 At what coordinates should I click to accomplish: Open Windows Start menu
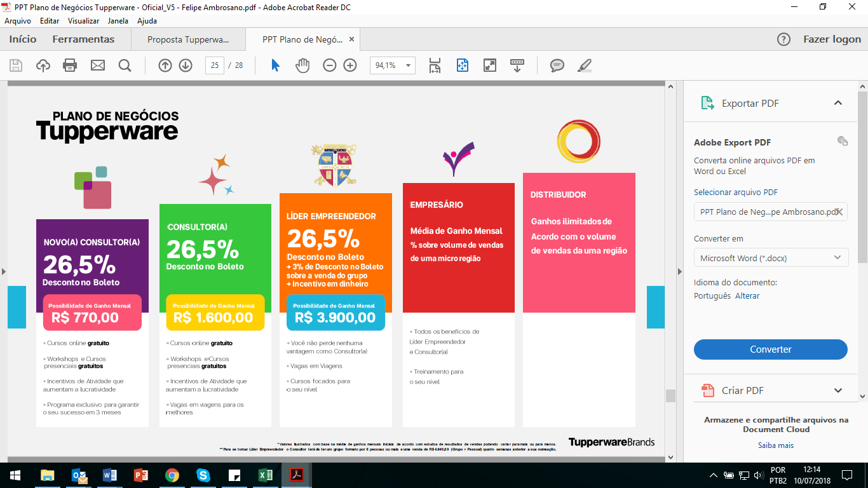(x=15, y=475)
